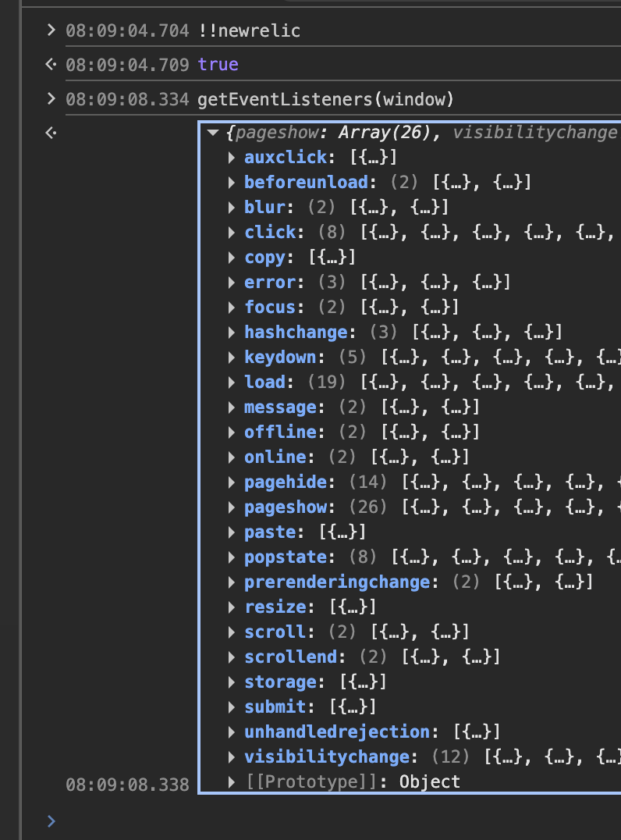Click the output arrow before 'true'
The image size is (621, 840).
click(51, 64)
